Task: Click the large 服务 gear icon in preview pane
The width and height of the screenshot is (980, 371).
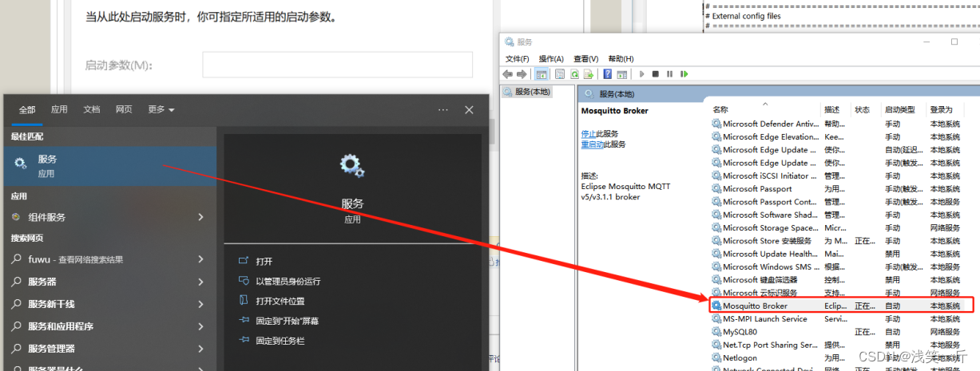Action: pos(352,166)
